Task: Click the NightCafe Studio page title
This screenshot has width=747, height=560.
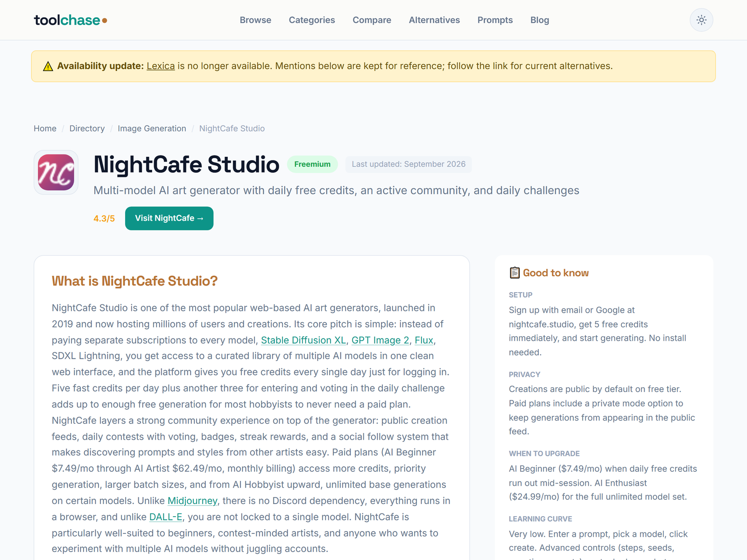Action: [x=186, y=164]
